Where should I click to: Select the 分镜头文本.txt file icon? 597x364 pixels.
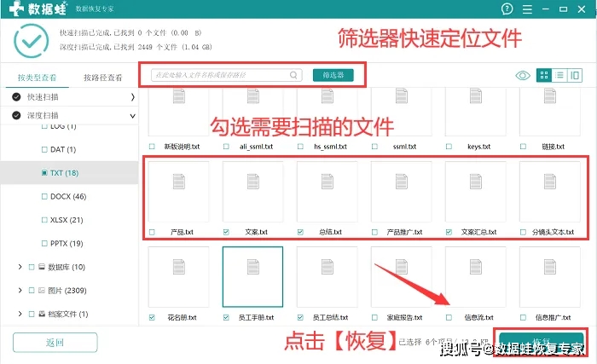pyautogui.click(x=550, y=182)
